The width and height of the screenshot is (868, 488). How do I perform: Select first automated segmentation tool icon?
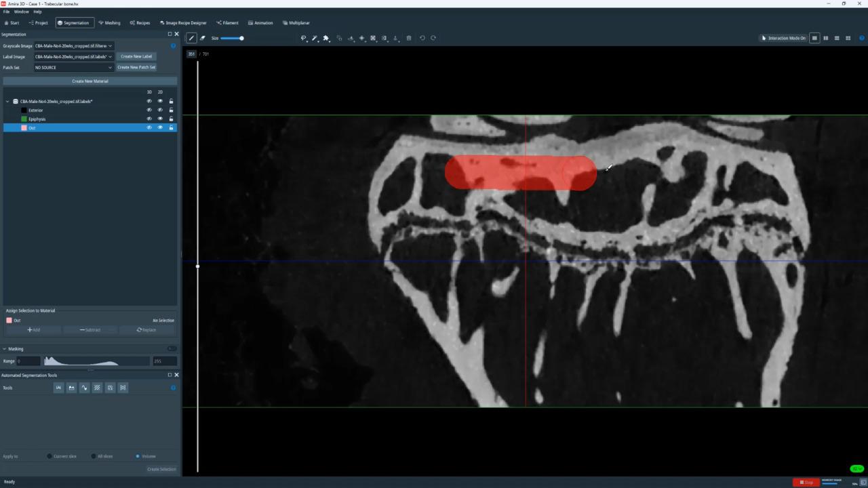(58, 388)
